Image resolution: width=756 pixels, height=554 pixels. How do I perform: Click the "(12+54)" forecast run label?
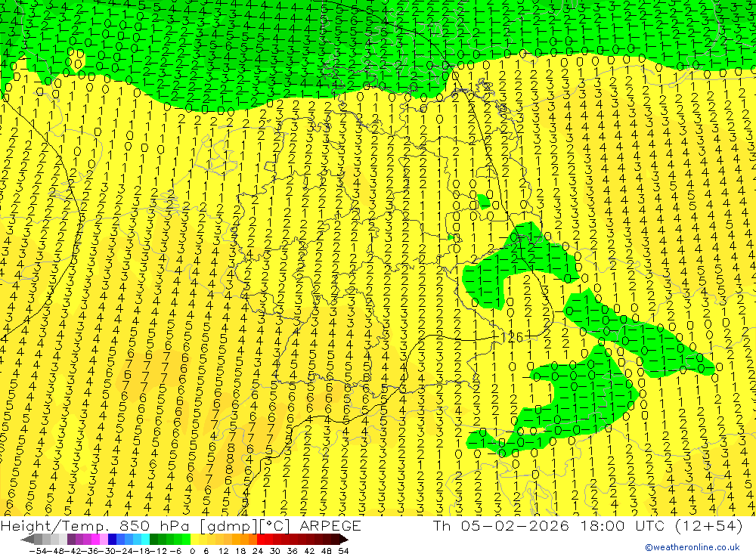pyautogui.click(x=708, y=525)
